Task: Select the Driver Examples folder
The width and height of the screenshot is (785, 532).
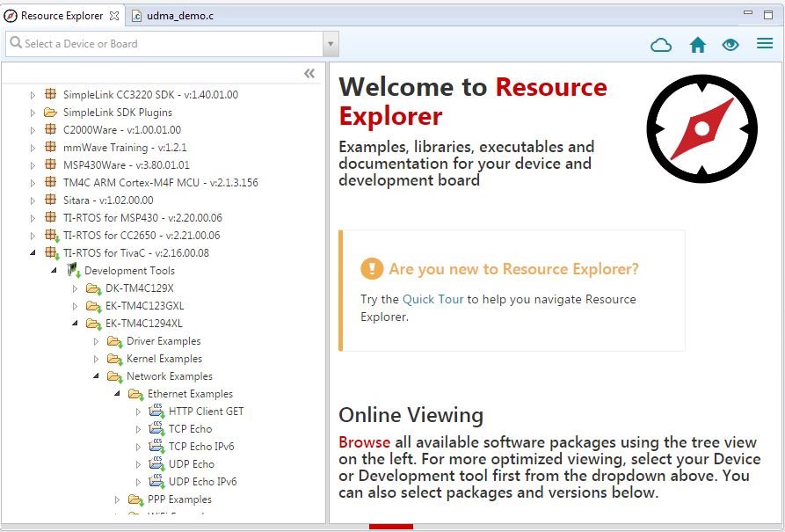Action: (x=164, y=340)
